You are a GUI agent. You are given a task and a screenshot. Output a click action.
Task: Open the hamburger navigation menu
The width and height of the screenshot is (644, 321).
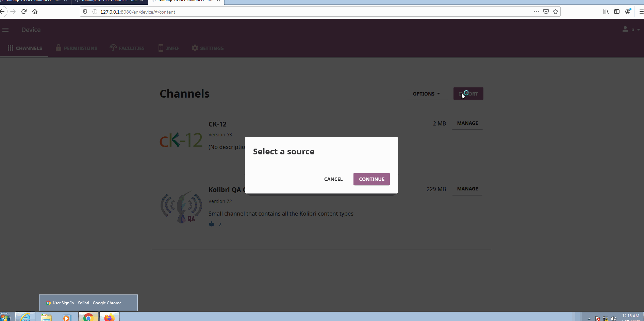coord(5,30)
